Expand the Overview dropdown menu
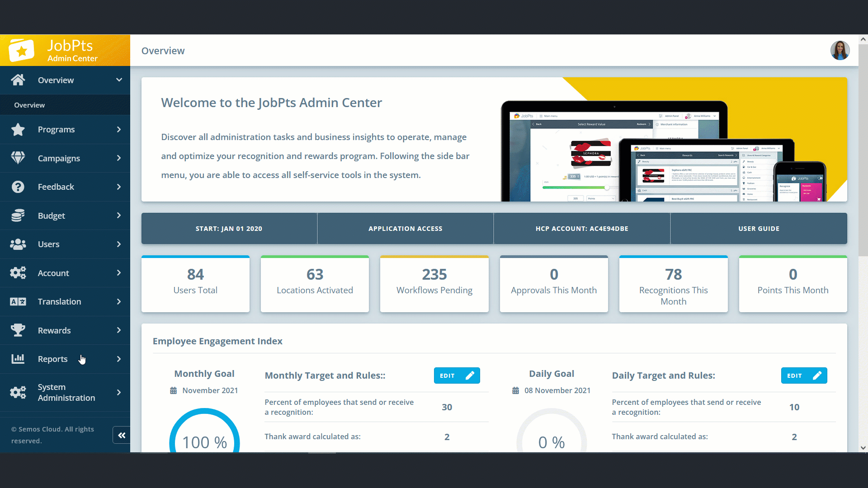 pos(118,80)
